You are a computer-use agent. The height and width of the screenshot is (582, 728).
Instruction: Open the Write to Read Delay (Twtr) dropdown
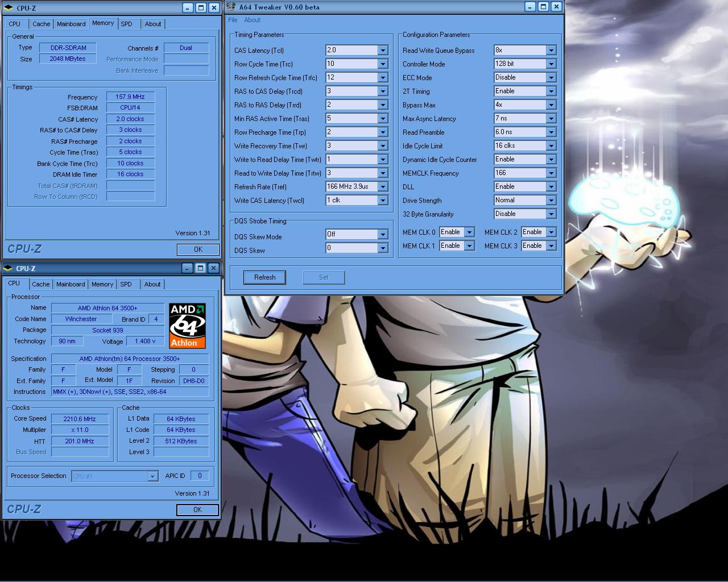[x=383, y=159]
